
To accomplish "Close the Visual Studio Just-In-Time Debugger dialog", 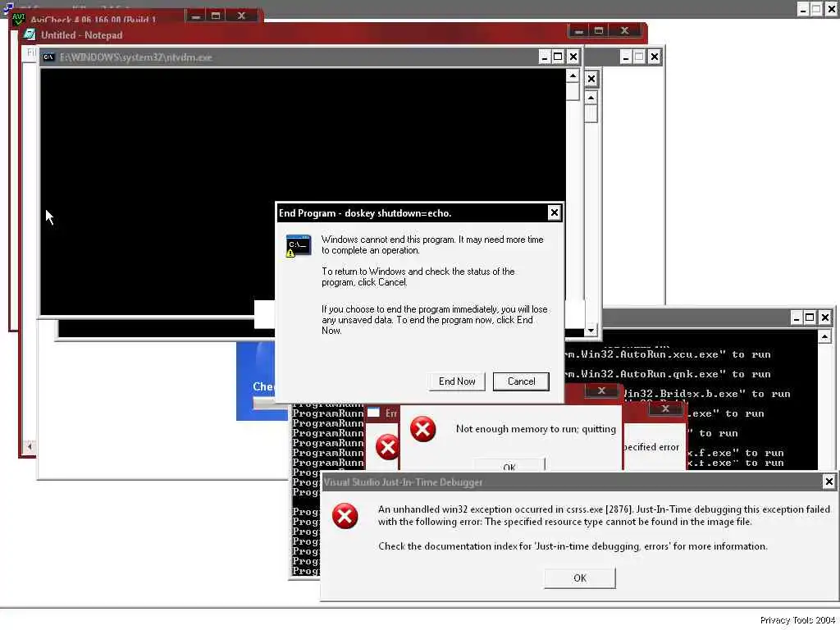I will coord(829,482).
